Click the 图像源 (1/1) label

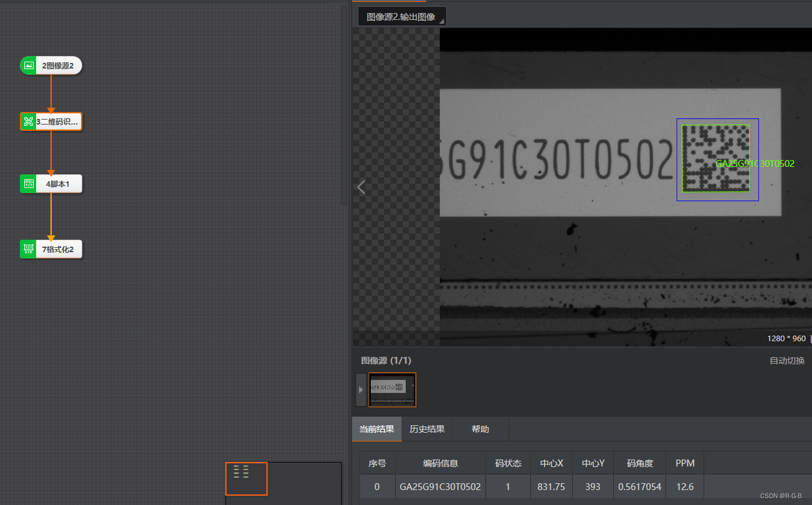[x=386, y=361]
